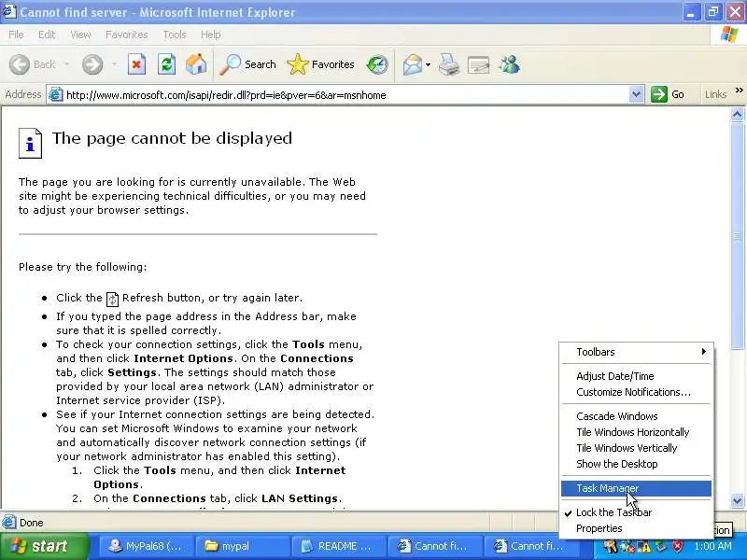This screenshot has height=560, width=747.
Task: Click the Start button
Action: 44,546
